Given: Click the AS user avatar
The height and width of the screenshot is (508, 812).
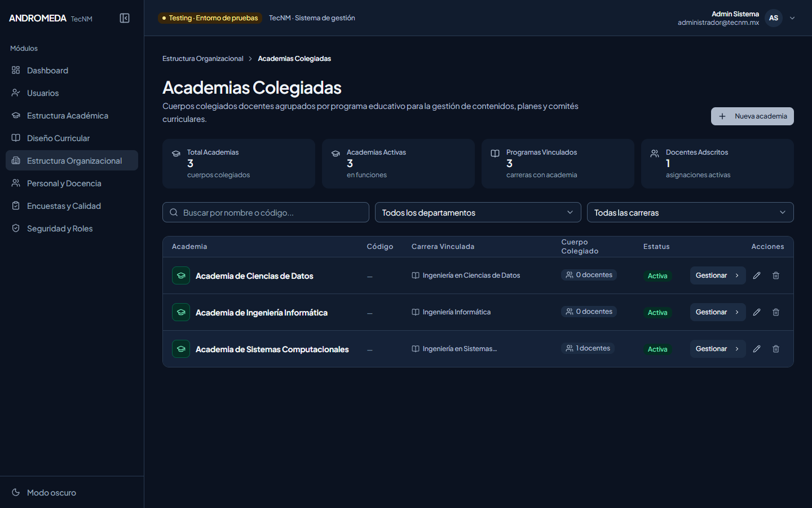Looking at the screenshot, I should [x=774, y=18].
